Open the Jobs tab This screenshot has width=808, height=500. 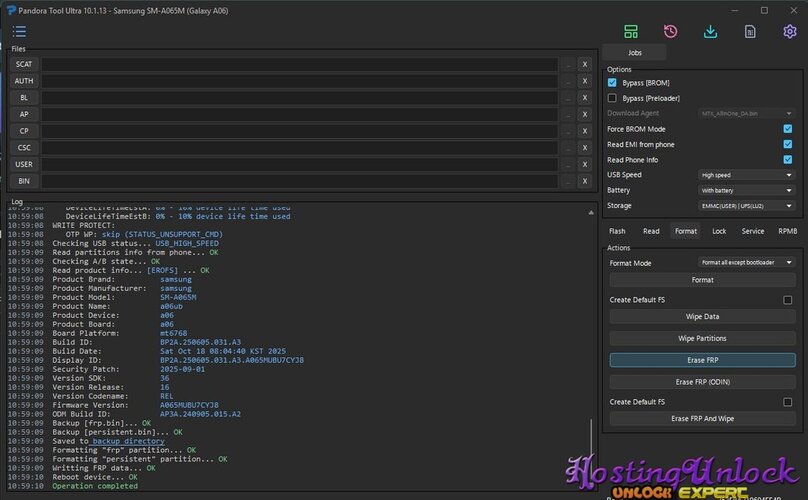tap(634, 53)
